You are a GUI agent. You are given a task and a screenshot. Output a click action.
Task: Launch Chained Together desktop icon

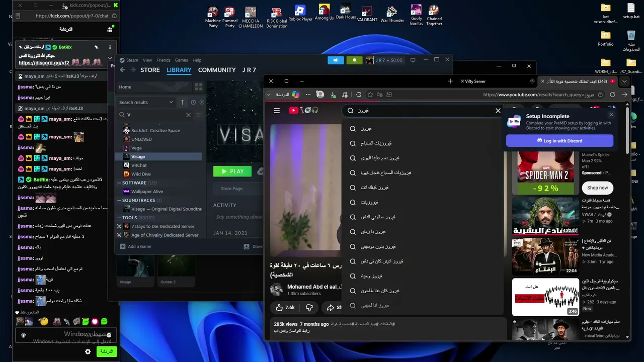pyautogui.click(x=434, y=15)
